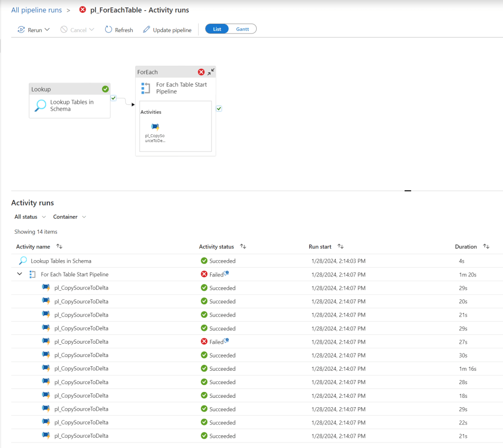The image size is (503, 448).
Task: Click the success checkbox output of Lookup node
Action: click(114, 98)
